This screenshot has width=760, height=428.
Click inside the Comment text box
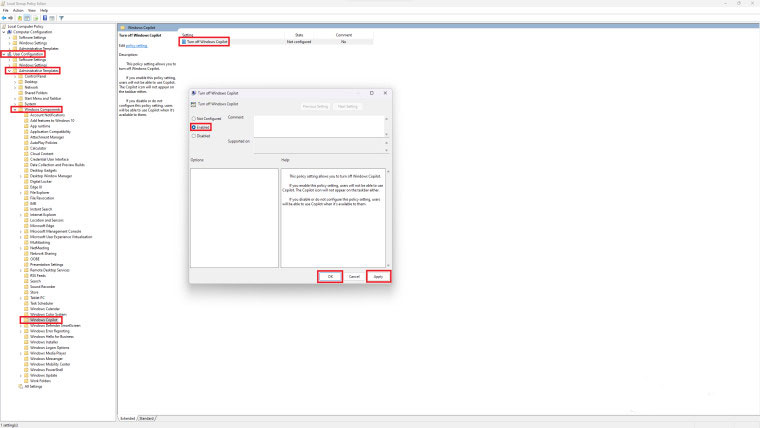tap(319, 126)
